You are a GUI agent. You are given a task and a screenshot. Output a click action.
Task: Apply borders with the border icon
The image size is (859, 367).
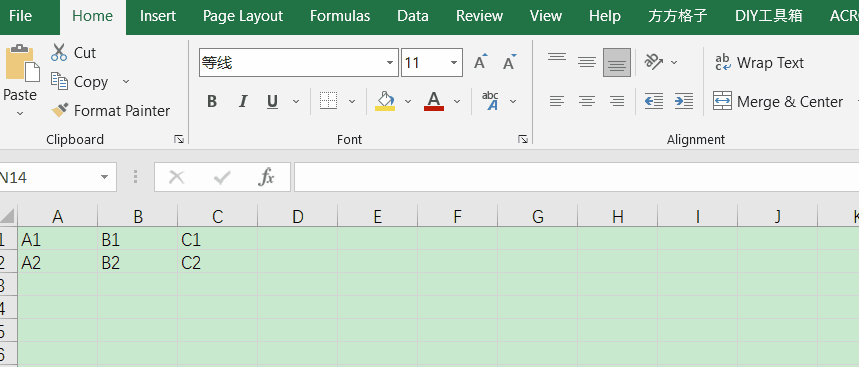328,101
